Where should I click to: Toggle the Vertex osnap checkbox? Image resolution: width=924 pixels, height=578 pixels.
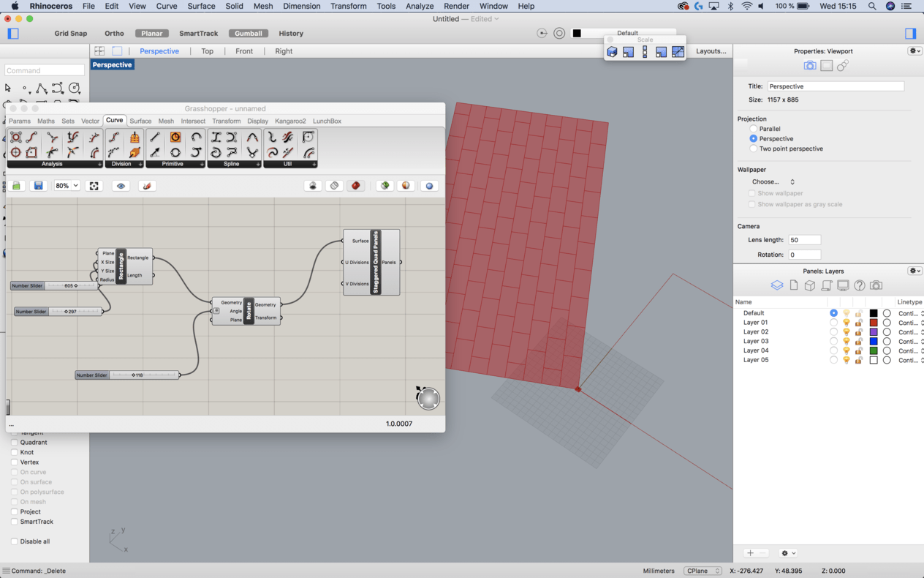[x=14, y=462]
